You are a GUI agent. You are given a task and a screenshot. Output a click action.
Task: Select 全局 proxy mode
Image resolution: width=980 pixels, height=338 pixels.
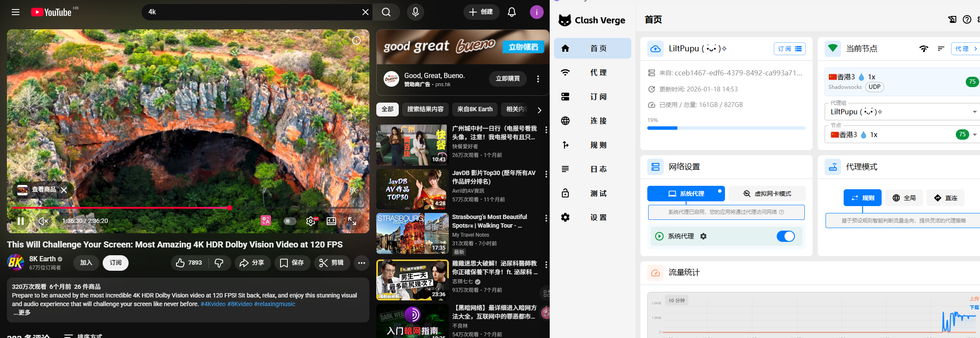(x=904, y=198)
